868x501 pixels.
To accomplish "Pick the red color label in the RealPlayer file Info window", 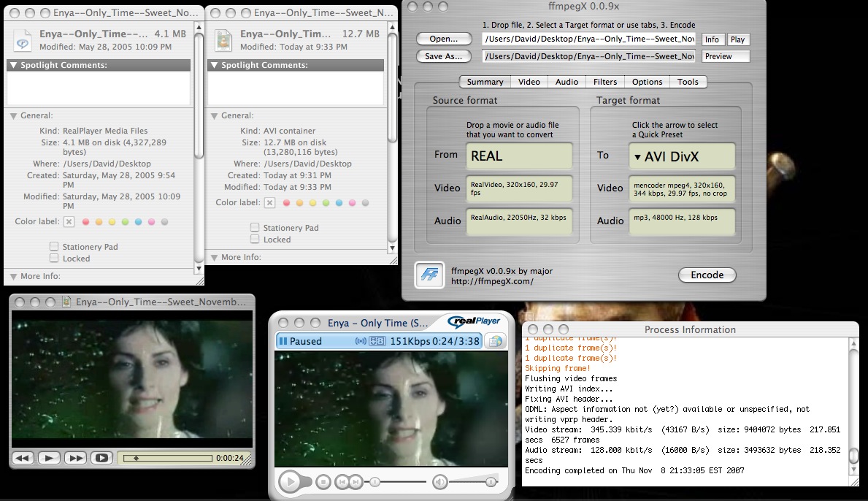I will 86,222.
